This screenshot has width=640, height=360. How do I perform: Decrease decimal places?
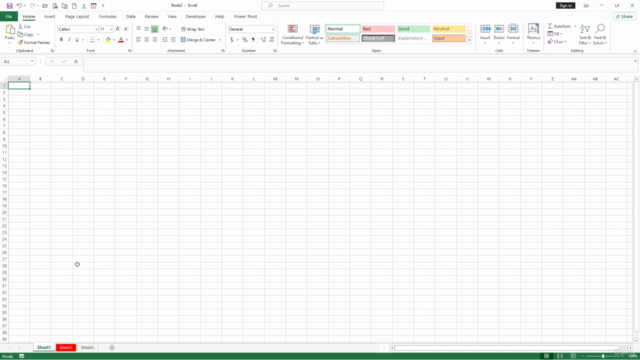tap(272, 40)
